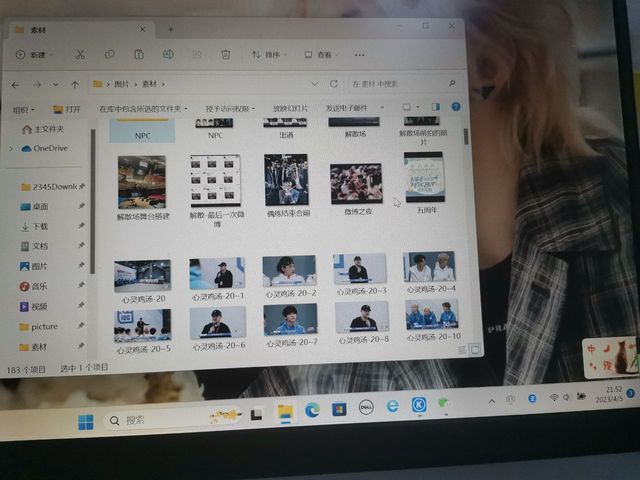
Task: Click the Windows Start button
Action: tap(86, 421)
